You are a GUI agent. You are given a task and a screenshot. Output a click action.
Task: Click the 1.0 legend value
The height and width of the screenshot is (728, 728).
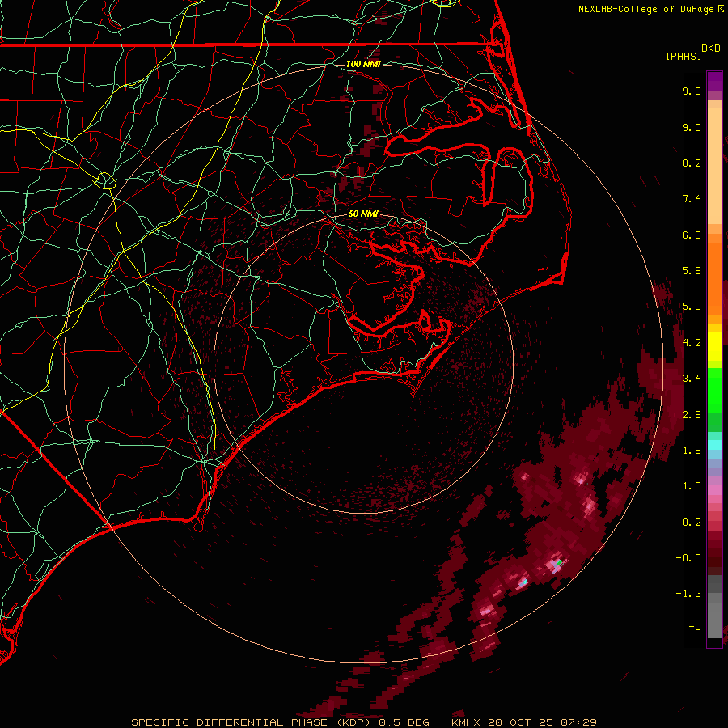coord(692,486)
